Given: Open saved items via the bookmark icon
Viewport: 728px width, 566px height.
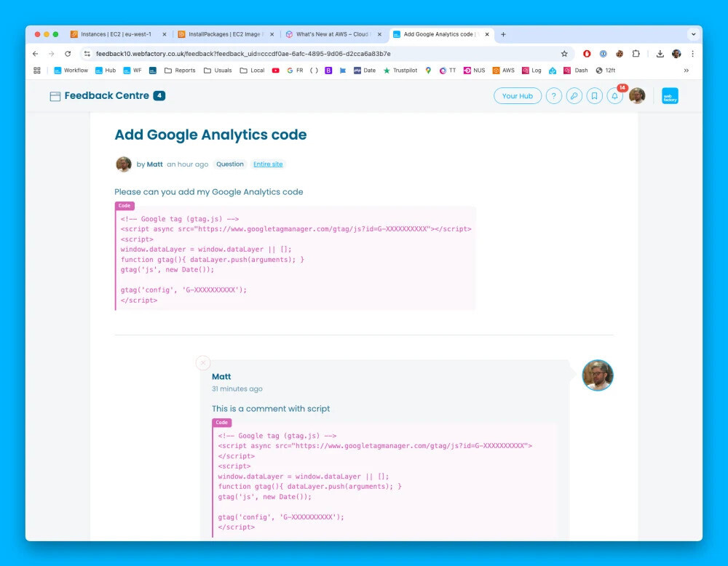Looking at the screenshot, I should coord(594,95).
